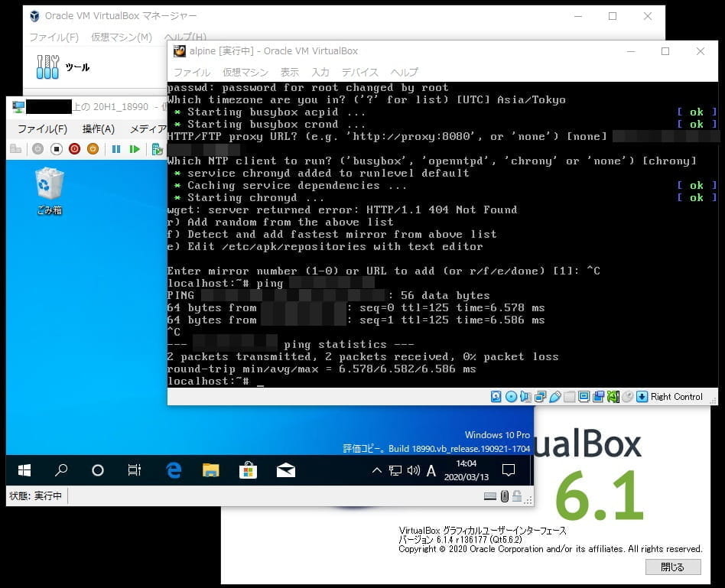The image size is (725, 588).
Task: Show hidden tray icons chevron in guest taskbar
Action: point(377,470)
